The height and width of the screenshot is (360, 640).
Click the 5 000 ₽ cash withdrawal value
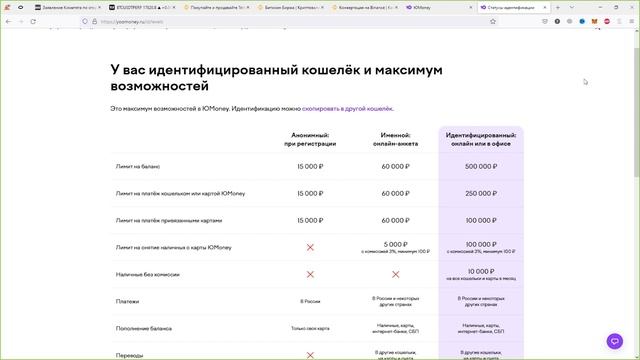[395, 244]
